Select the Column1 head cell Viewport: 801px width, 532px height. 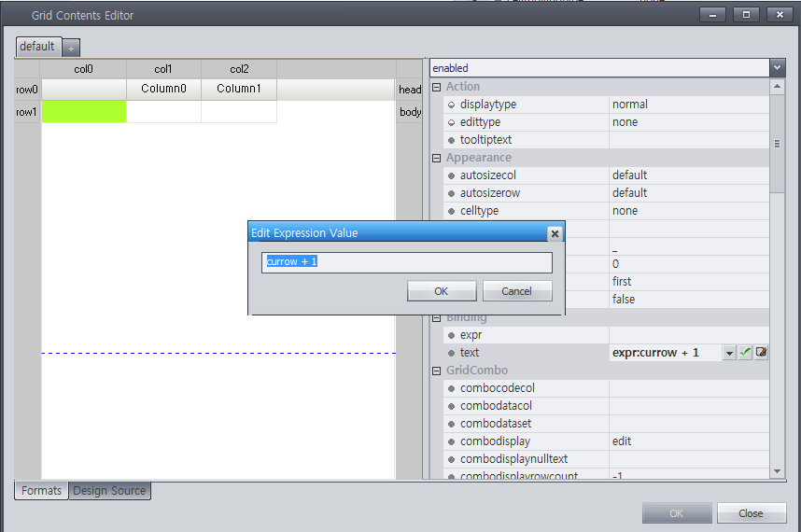pyautogui.click(x=239, y=89)
